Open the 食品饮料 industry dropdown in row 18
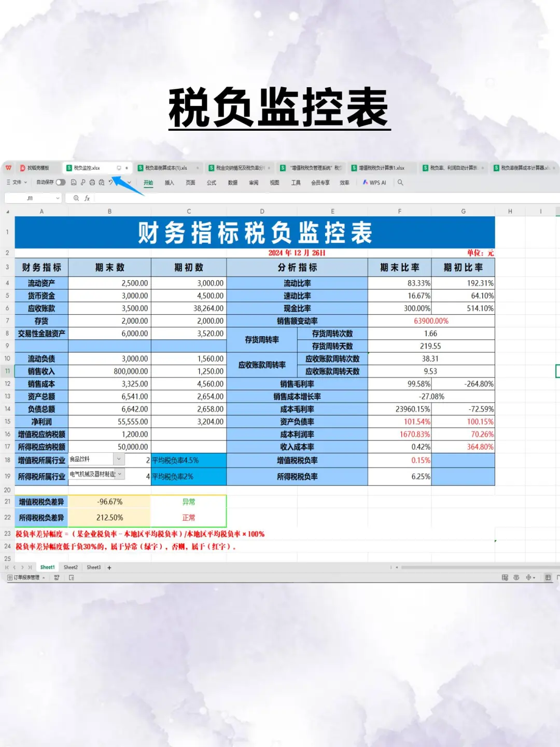This screenshot has width=560, height=747. [x=119, y=459]
